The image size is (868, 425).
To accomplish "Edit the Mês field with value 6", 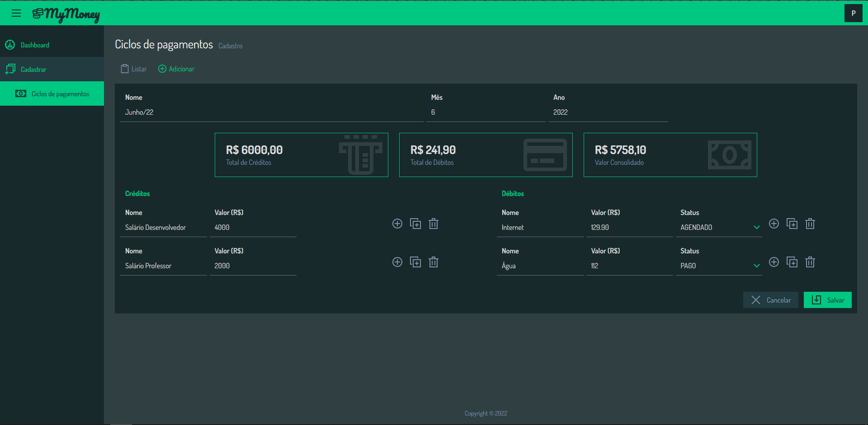I will [486, 112].
